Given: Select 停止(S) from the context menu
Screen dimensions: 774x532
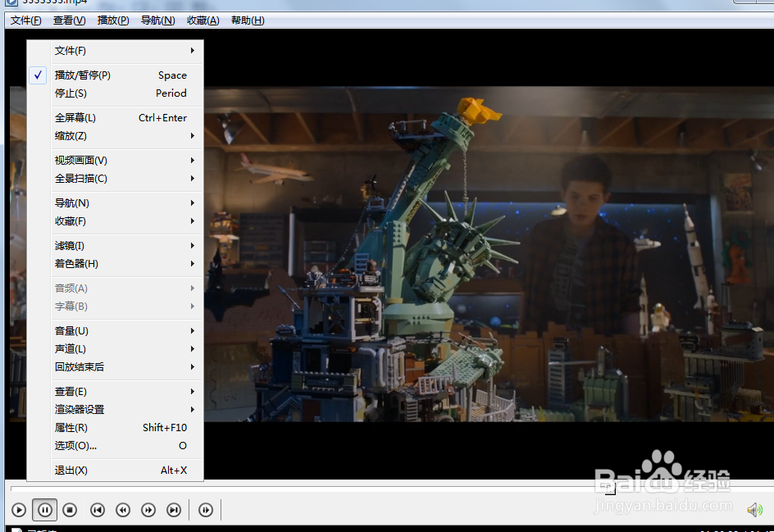Looking at the screenshot, I should click(x=115, y=93).
